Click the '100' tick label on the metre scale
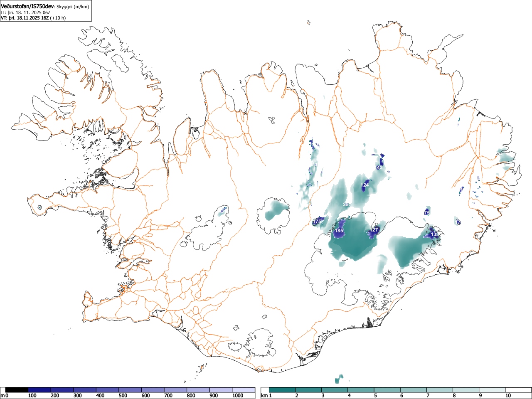532x399 pixels. (32, 396)
